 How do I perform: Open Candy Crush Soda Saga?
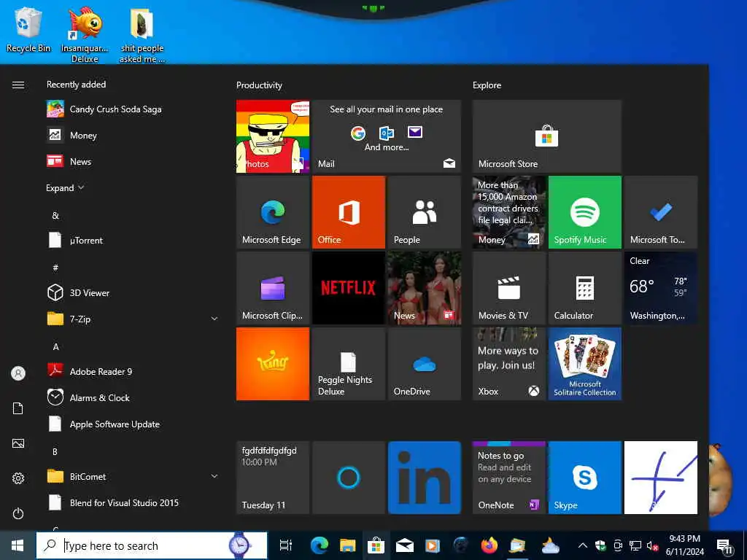pyautogui.click(x=133, y=109)
